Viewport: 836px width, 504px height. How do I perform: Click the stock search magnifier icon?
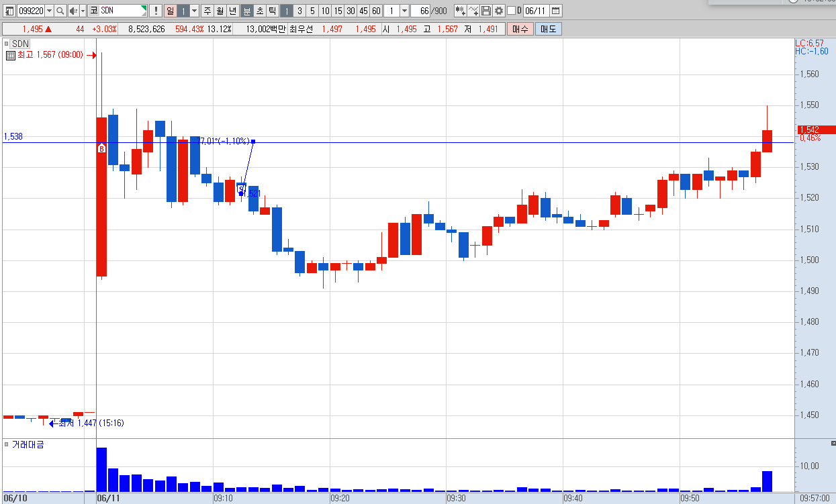tap(60, 11)
